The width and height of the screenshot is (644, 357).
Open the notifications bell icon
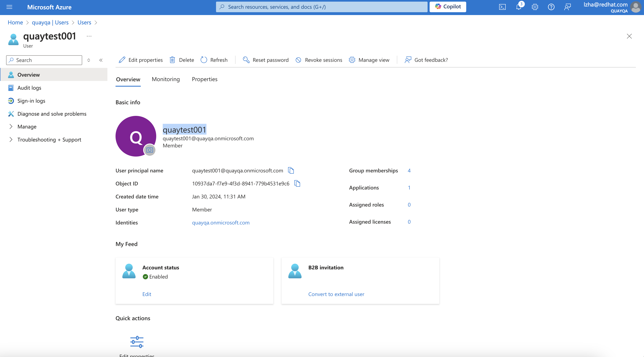(518, 7)
